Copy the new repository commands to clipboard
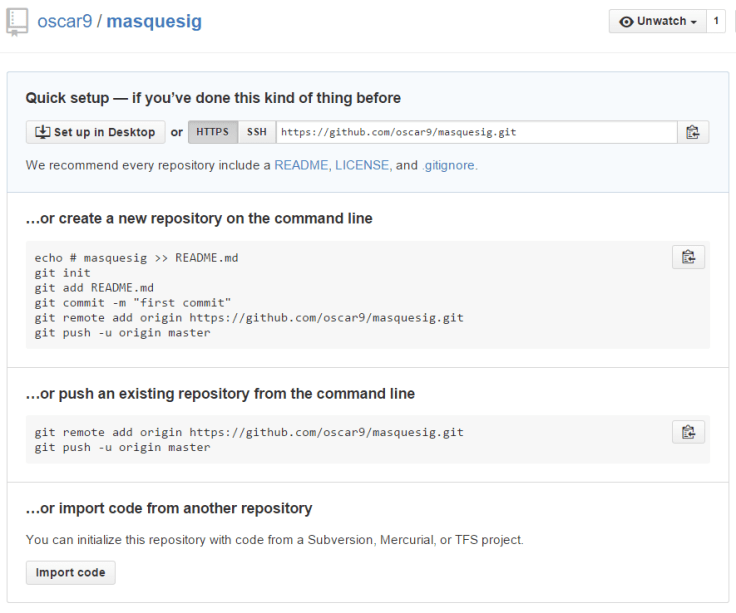 [x=688, y=257]
